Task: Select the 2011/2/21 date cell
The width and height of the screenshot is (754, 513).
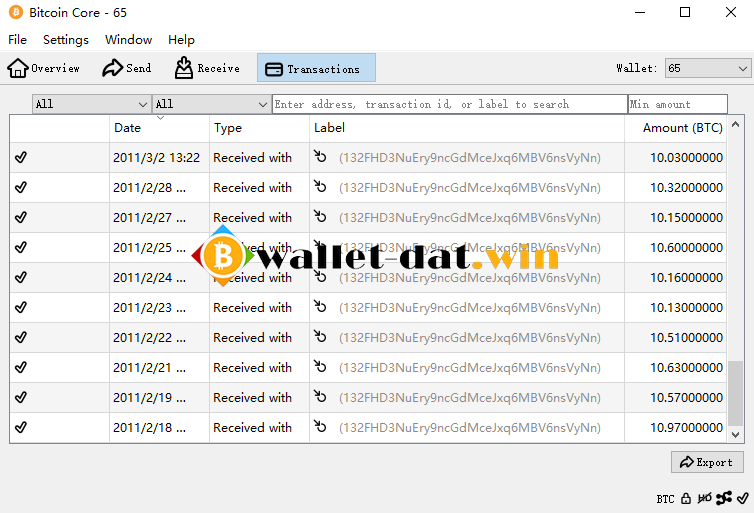Action: click(x=160, y=367)
